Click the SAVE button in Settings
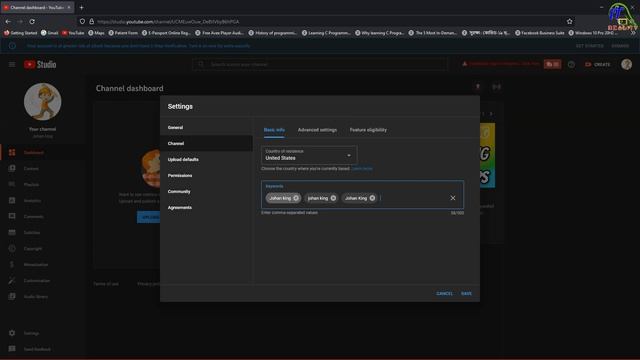The height and width of the screenshot is (360, 640). click(x=466, y=293)
